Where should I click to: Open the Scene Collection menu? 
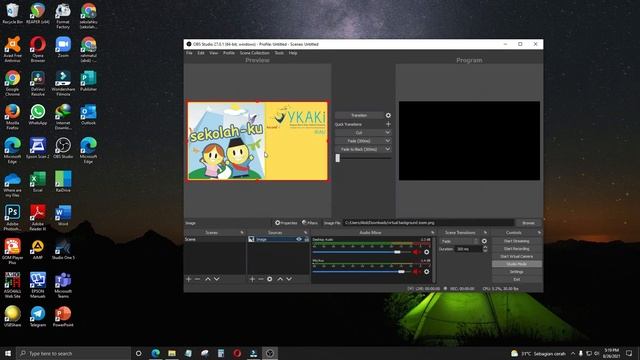click(254, 53)
